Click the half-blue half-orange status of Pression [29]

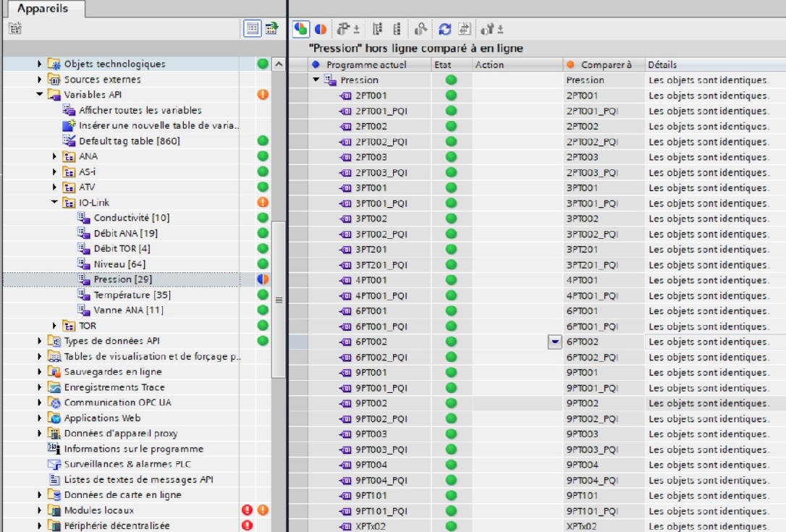[263, 279]
